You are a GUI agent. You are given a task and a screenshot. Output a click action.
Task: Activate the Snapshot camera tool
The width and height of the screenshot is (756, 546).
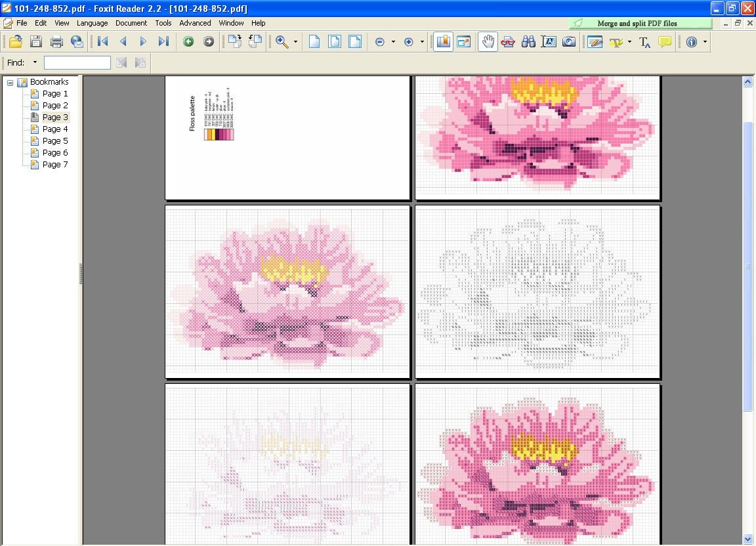pyautogui.click(x=569, y=41)
